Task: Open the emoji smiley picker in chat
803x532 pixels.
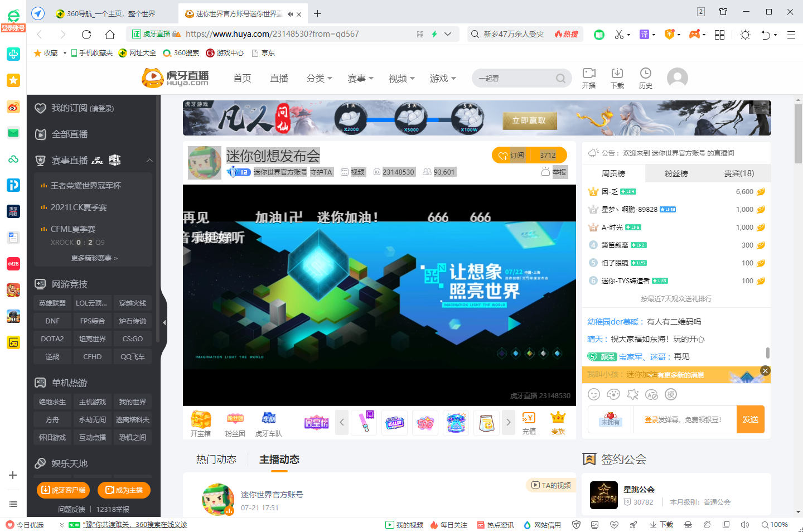Action: [594, 395]
